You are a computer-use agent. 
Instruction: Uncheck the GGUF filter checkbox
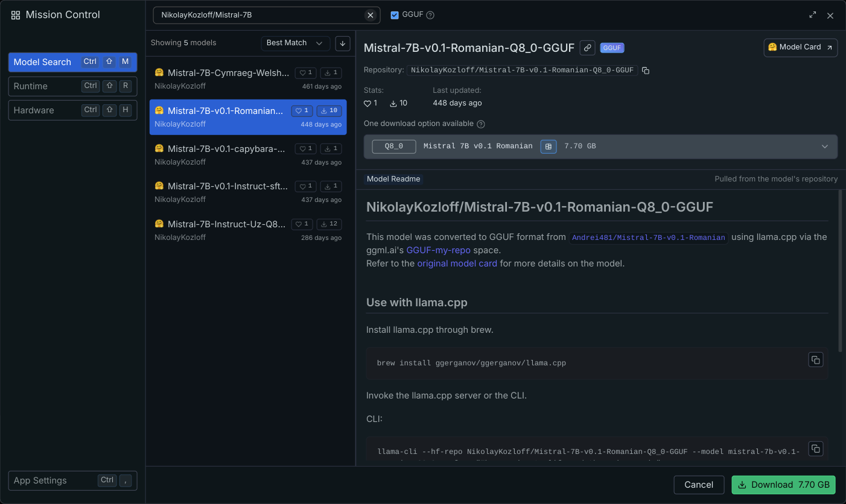point(395,15)
